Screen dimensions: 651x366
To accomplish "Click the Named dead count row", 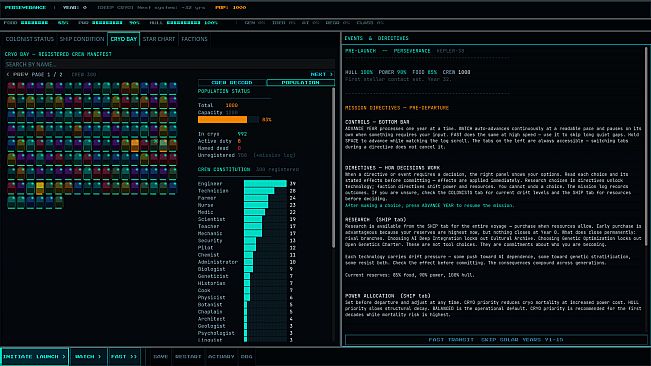I will click(219, 148).
